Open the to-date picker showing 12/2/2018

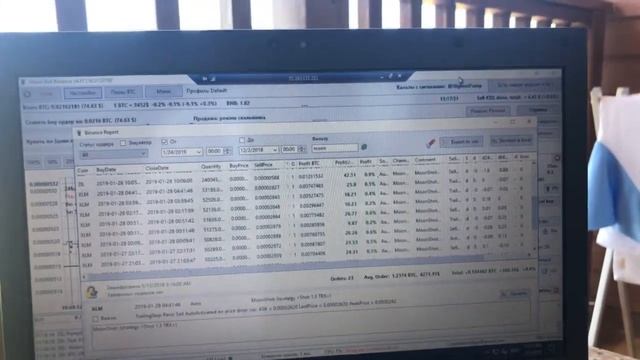259,150
